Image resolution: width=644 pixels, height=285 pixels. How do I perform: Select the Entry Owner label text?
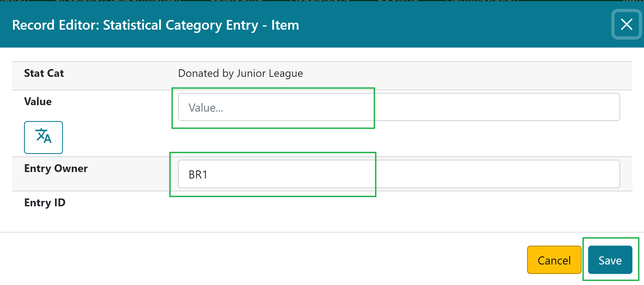[x=56, y=169]
